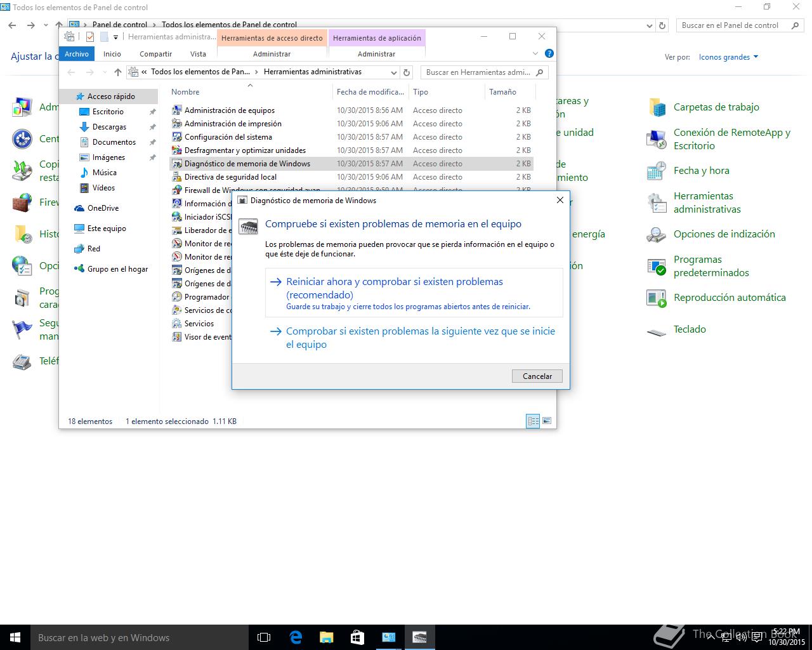Switch to the Vista ribbon tab
This screenshot has height=650, width=812.
[198, 54]
